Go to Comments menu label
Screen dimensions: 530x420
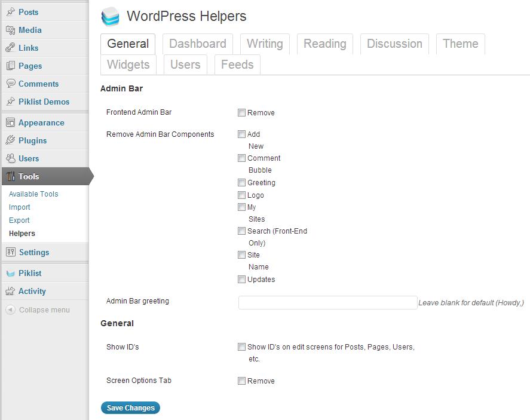click(x=38, y=84)
